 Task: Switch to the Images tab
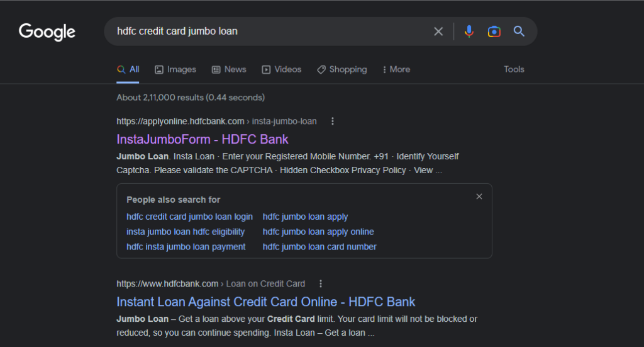(x=175, y=69)
